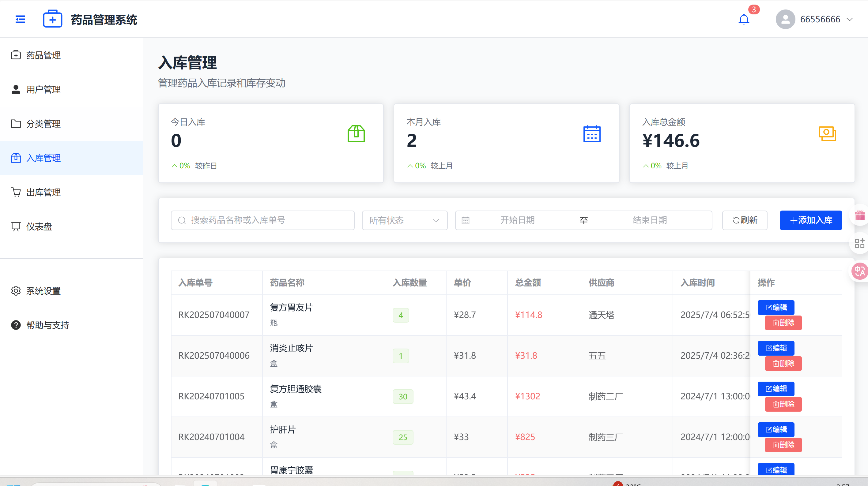Viewport: 868px width, 486px height.
Task: Open 系统设置 from the sidebar
Action: click(x=43, y=291)
